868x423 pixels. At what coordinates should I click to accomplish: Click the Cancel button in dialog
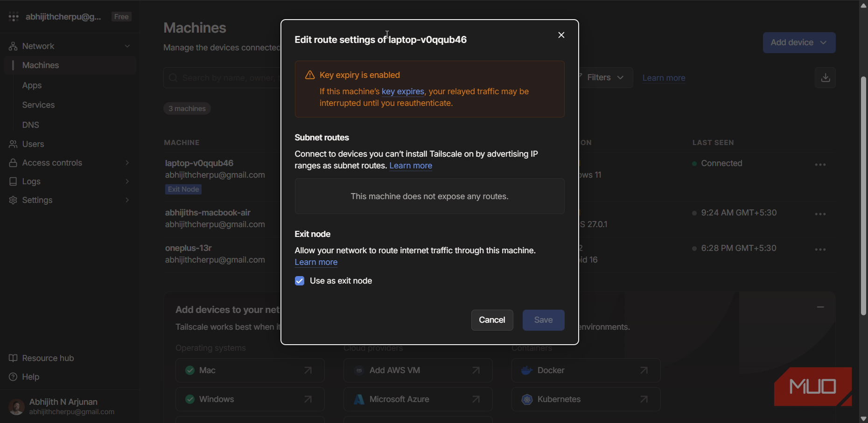tap(492, 320)
